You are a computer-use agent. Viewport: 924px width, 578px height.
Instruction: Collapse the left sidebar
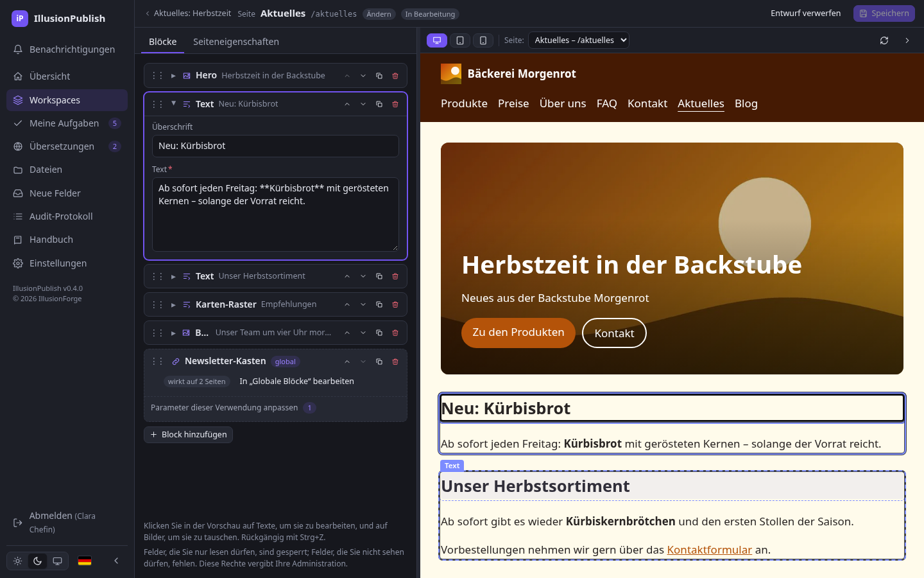coord(116,561)
